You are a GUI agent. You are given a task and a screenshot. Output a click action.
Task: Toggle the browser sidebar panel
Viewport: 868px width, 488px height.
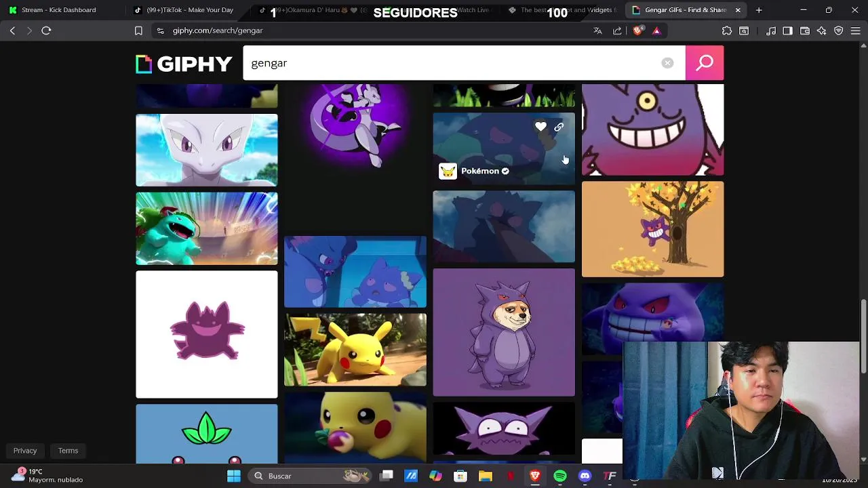click(787, 30)
